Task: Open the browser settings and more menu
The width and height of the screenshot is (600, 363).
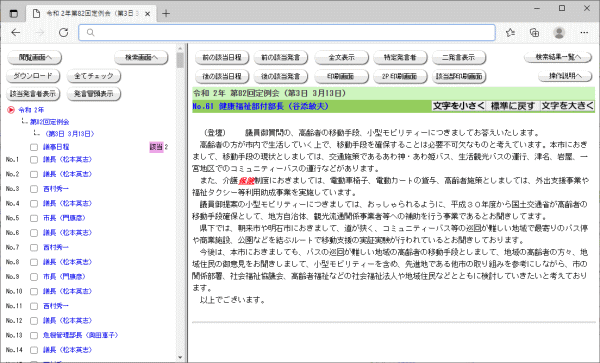Action: point(584,33)
